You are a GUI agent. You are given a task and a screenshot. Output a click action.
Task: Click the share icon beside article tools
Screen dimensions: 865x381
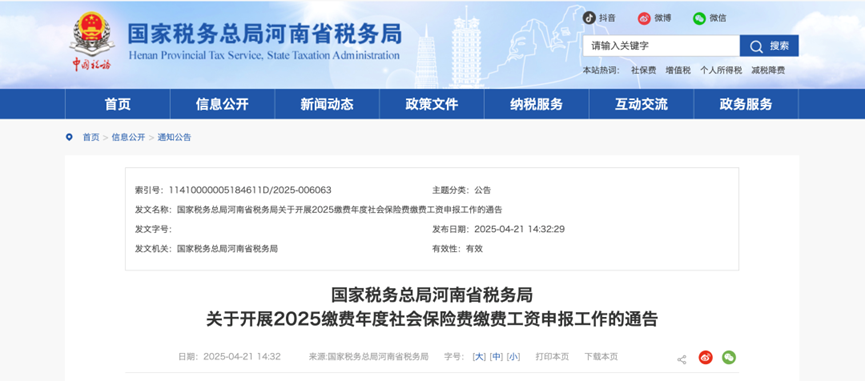[682, 359]
